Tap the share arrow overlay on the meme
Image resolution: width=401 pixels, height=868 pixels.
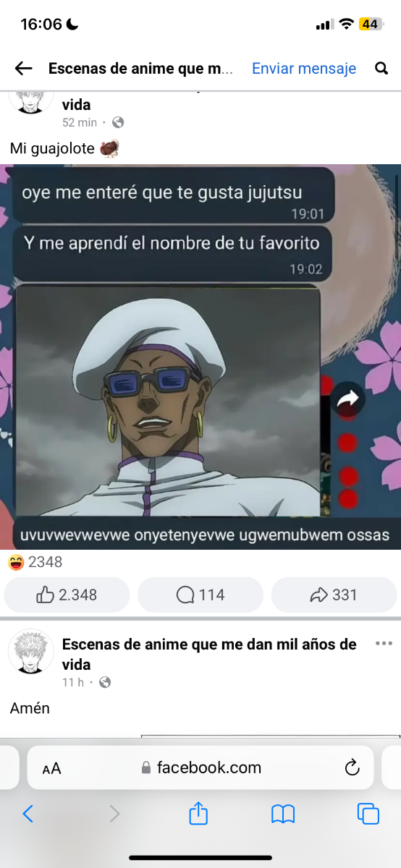click(348, 399)
